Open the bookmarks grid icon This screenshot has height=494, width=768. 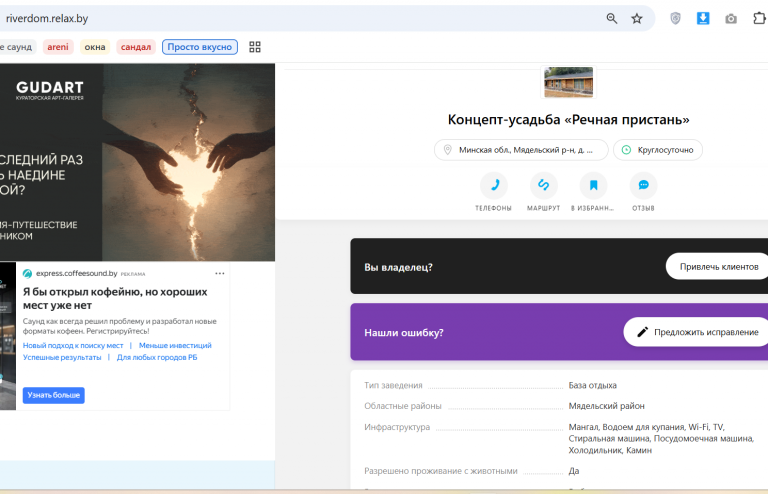point(255,47)
